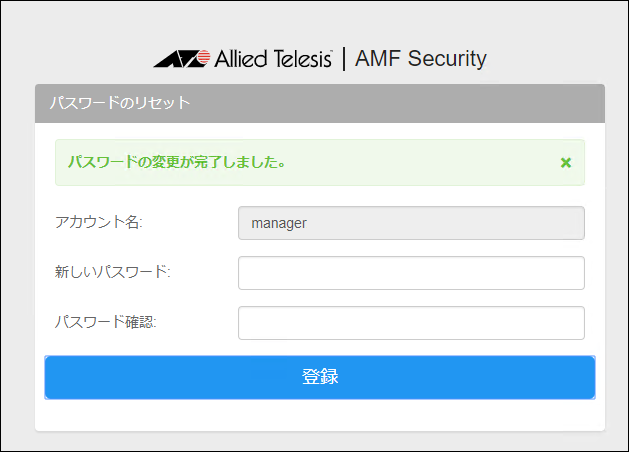Click the Allied Telesis triangle logo mark
The height and width of the screenshot is (452, 629).
181,58
